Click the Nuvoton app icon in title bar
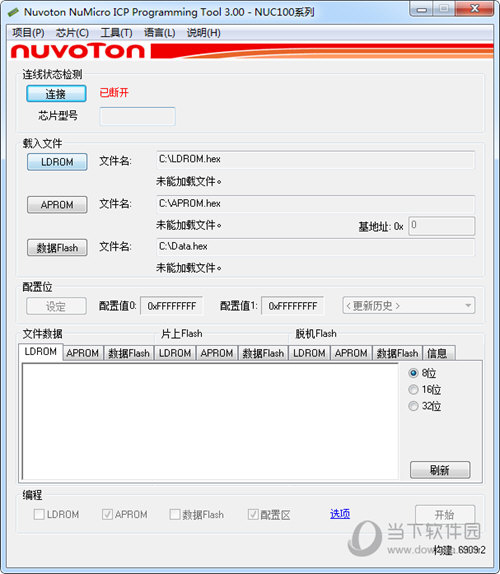This screenshot has width=500, height=574. [x=13, y=12]
